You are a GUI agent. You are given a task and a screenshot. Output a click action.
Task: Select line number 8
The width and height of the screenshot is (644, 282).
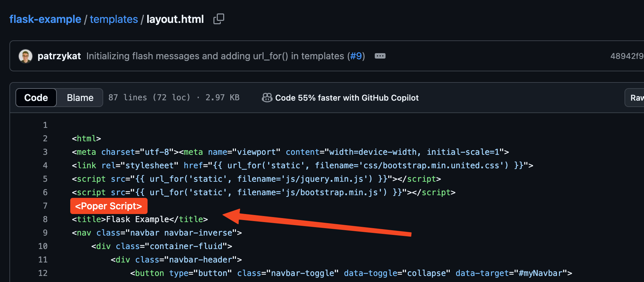(x=45, y=219)
